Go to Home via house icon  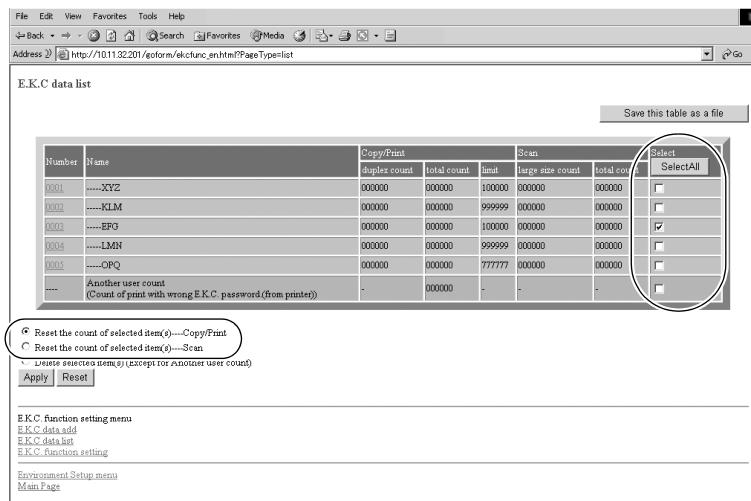[x=129, y=35]
